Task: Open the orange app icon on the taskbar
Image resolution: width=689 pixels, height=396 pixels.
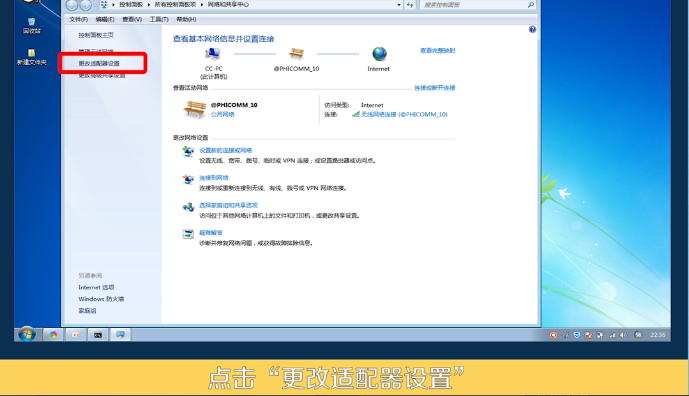Action: point(76,335)
